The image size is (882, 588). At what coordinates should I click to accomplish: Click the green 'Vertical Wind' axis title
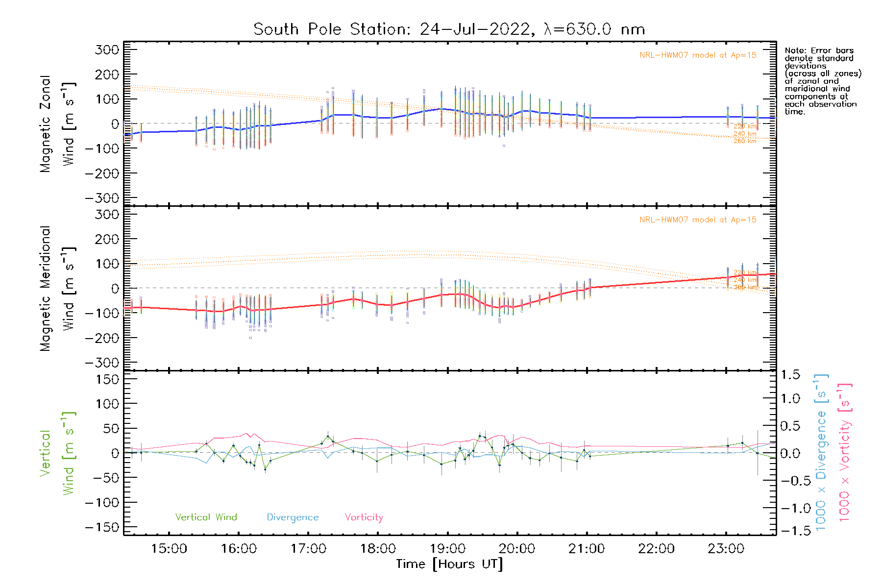click(x=57, y=453)
